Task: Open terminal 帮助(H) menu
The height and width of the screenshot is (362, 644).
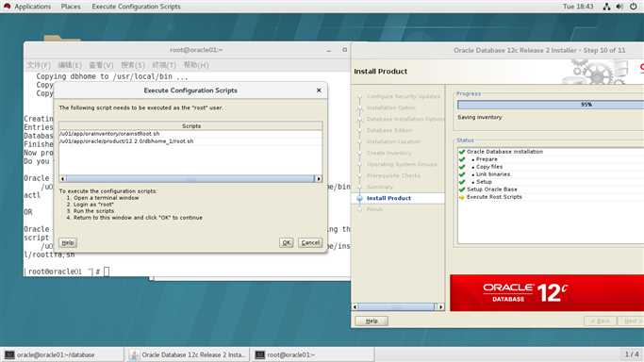Action: [196, 65]
